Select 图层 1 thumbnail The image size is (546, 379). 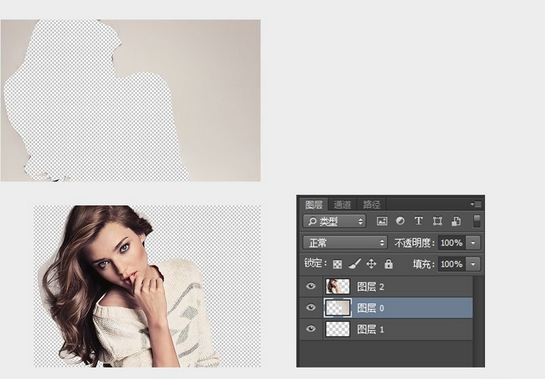337,329
